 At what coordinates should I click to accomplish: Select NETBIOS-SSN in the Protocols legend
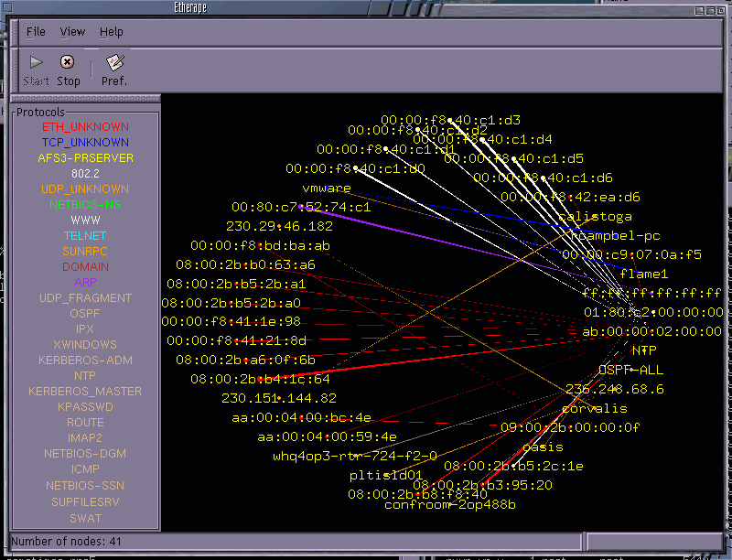tap(85, 486)
